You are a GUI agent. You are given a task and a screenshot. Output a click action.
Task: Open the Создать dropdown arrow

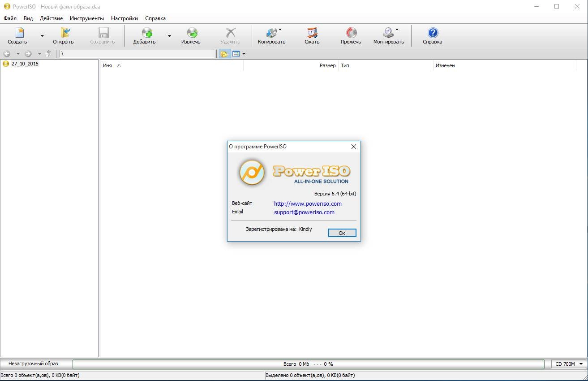coord(42,36)
